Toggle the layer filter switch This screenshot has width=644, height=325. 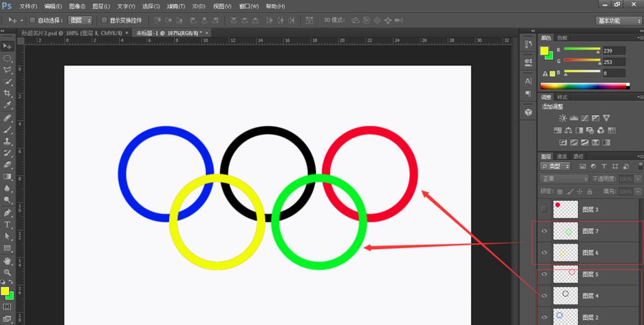click(x=641, y=166)
